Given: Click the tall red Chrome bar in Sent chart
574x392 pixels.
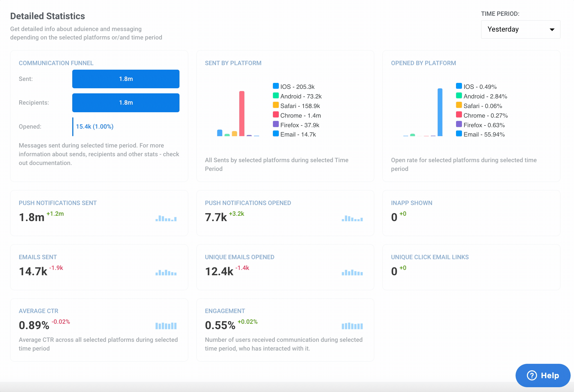Looking at the screenshot, I should click(x=242, y=113).
